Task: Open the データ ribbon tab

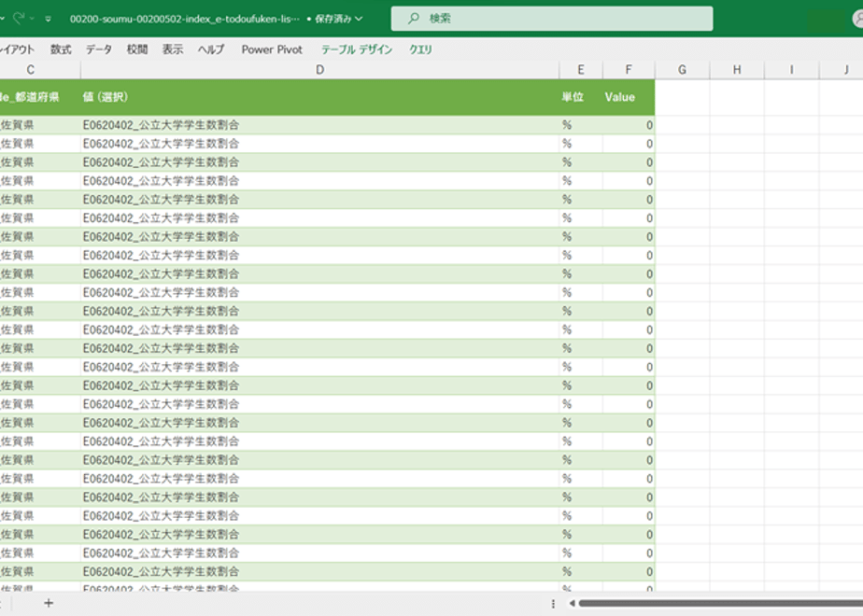Action: coord(99,49)
